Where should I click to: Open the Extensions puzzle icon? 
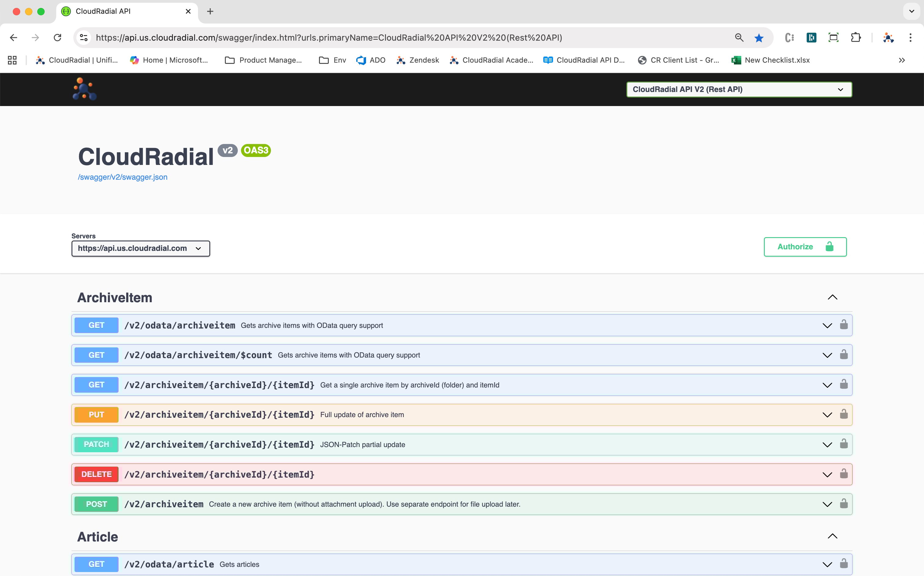[x=856, y=37]
